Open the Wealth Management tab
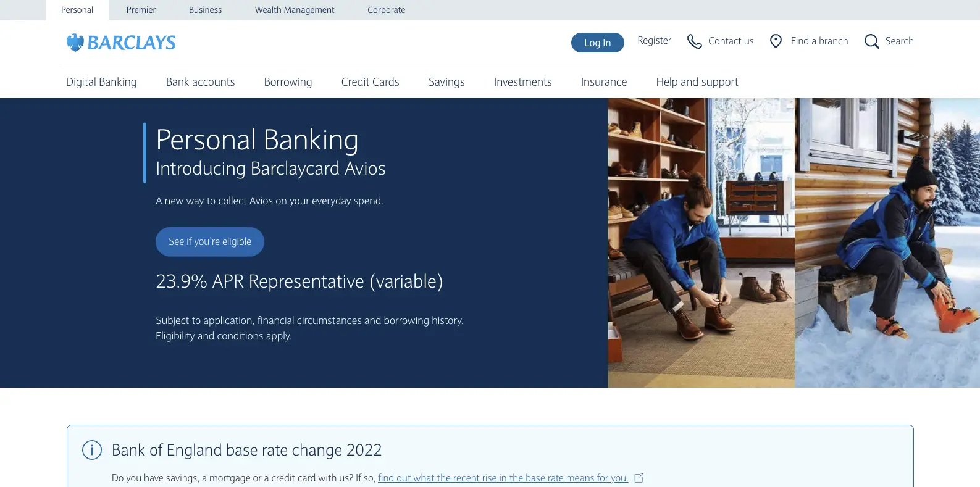The height and width of the screenshot is (487, 980). click(x=295, y=10)
